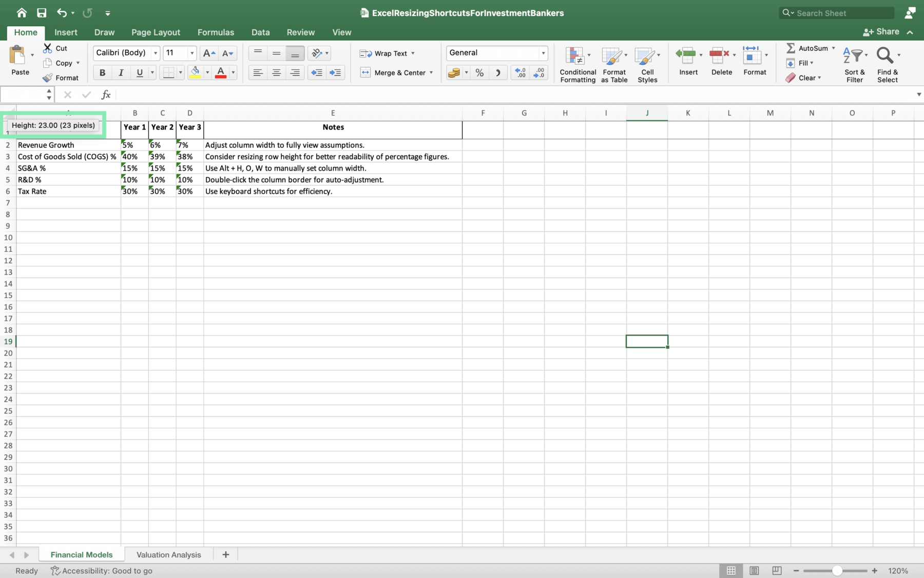The height and width of the screenshot is (578, 924).
Task: Open the General number format dropdown
Action: coord(543,53)
